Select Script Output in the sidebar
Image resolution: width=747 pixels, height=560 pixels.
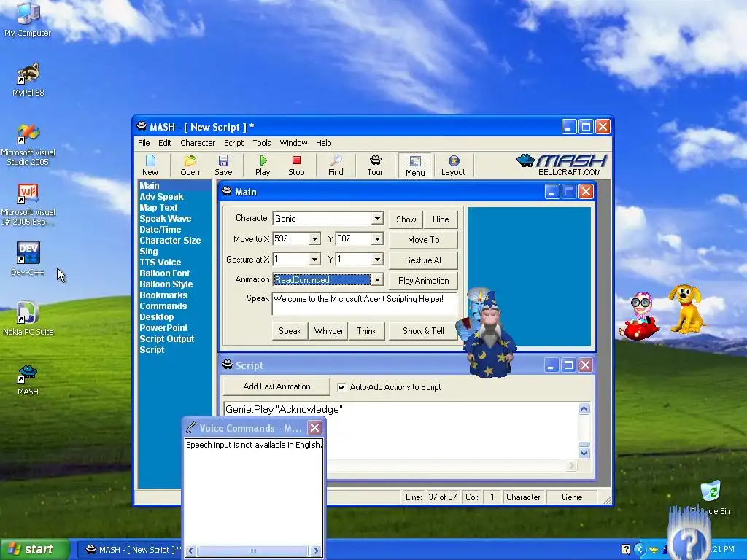(167, 339)
